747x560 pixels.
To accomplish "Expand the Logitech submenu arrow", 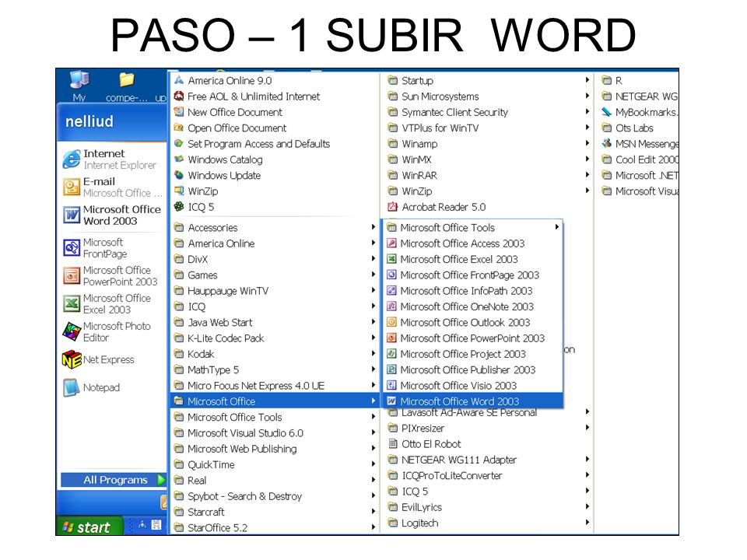I will coord(587,523).
